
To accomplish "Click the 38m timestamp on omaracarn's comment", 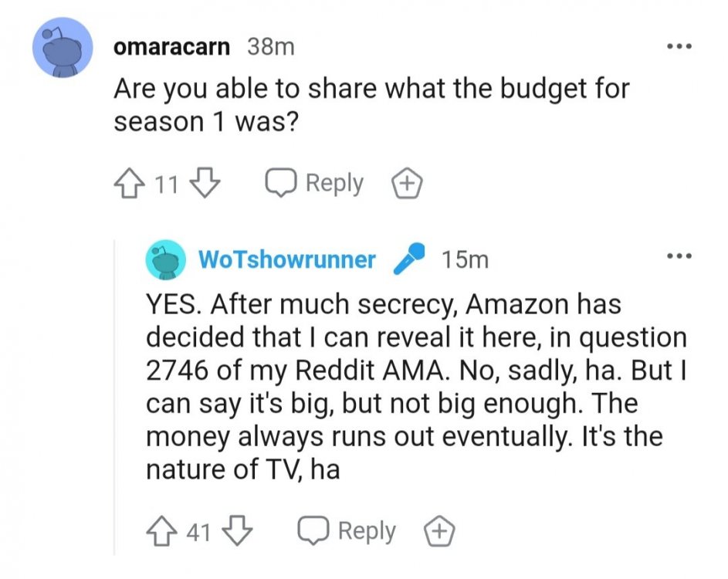I will point(270,47).
